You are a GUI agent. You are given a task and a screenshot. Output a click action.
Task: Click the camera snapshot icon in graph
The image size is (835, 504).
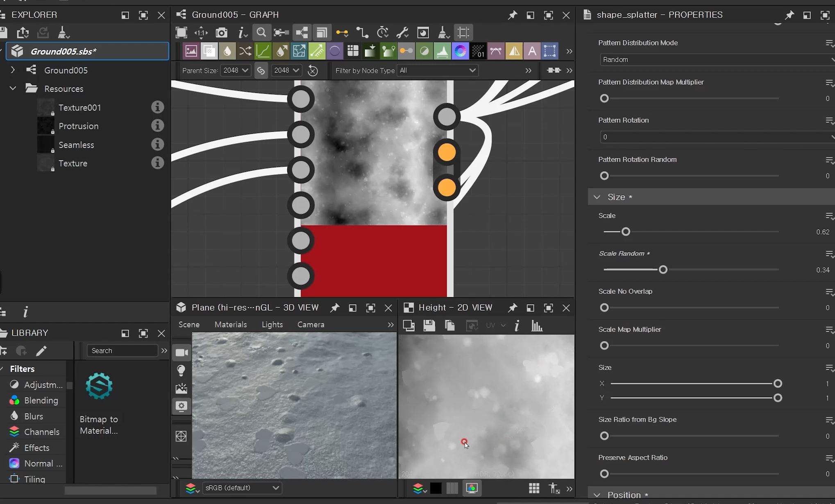point(221,33)
